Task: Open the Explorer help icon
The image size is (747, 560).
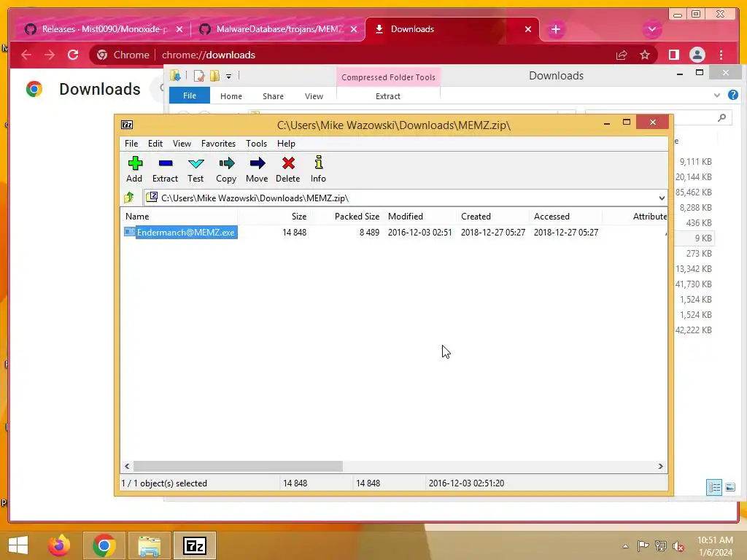Action: point(732,96)
